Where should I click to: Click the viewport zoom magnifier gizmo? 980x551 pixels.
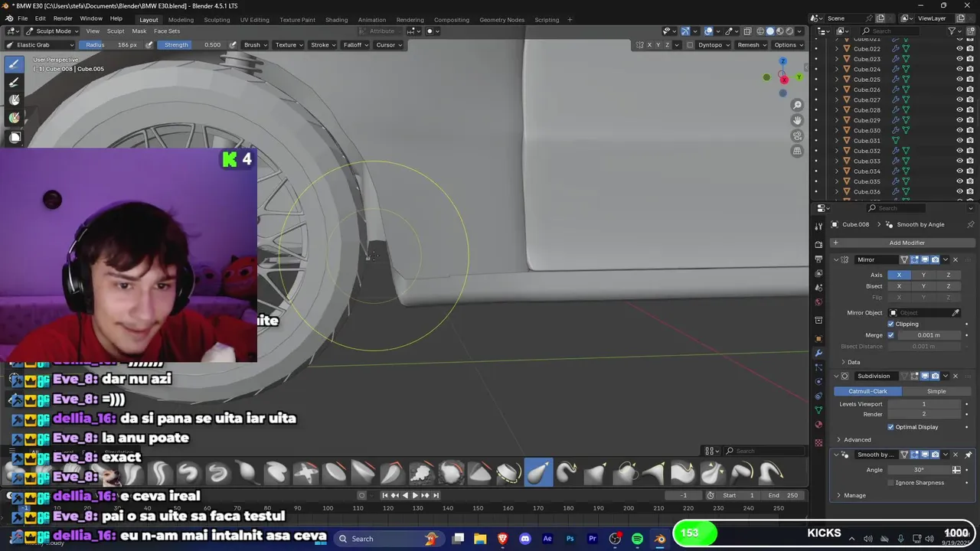[x=797, y=105]
